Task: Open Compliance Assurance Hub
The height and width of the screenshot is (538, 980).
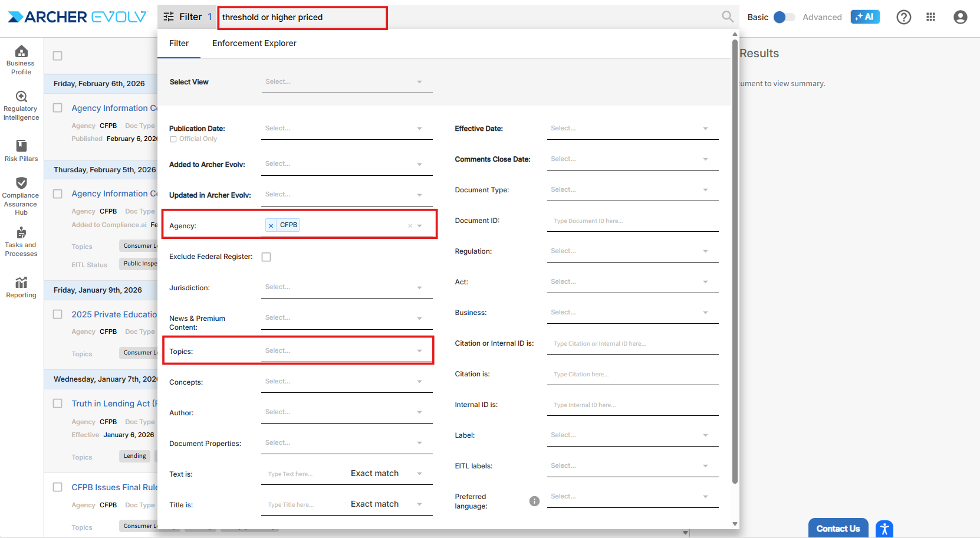Action: (x=21, y=196)
